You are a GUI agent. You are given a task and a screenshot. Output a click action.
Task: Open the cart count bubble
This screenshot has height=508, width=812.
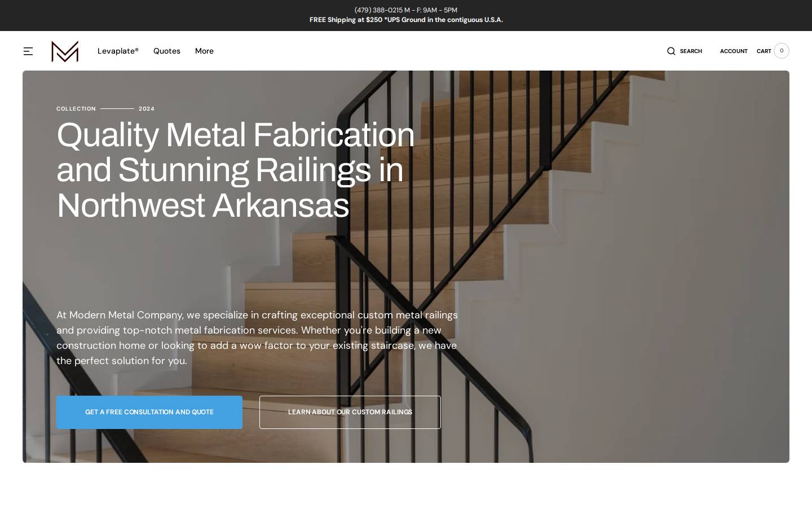pyautogui.click(x=782, y=51)
